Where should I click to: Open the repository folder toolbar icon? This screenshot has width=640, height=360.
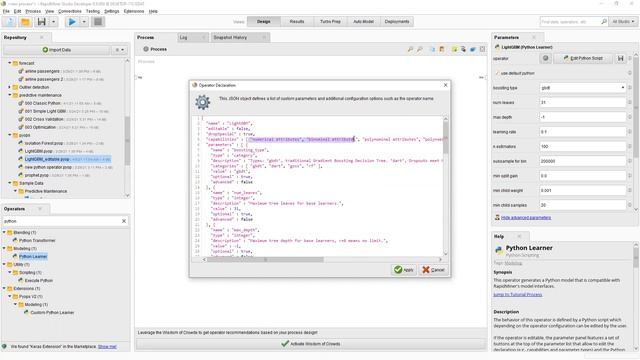25,22
